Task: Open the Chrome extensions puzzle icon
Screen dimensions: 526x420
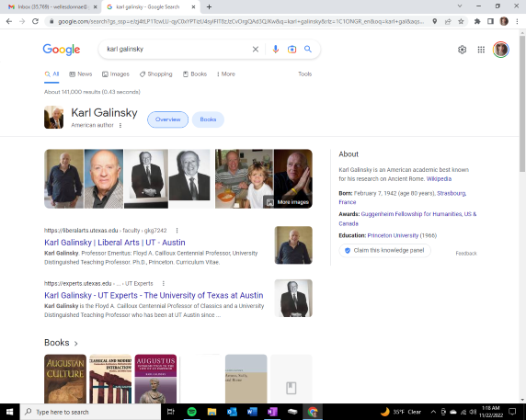Action: click(477, 21)
